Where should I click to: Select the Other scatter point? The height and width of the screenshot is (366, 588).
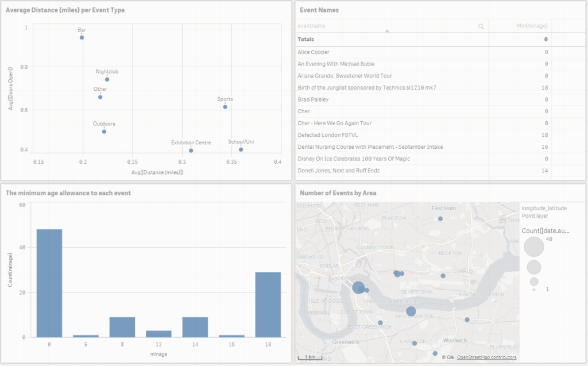[100, 97]
